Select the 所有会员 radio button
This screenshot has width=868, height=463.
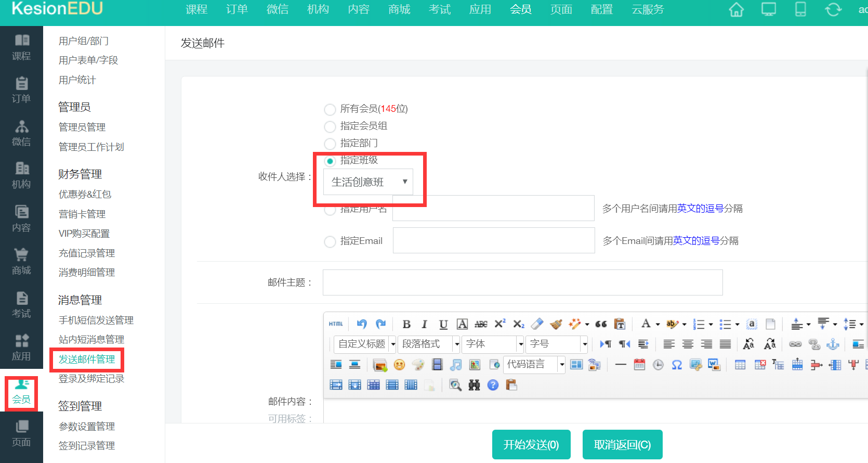330,109
